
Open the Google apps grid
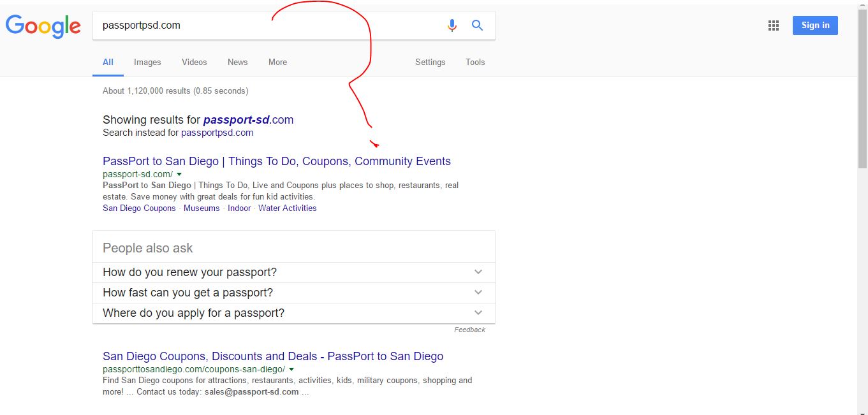pos(774,25)
